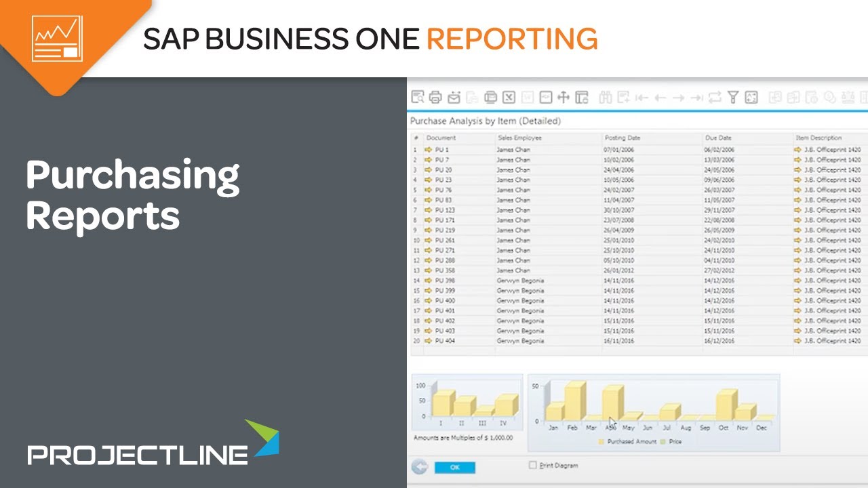The width and height of the screenshot is (868, 488).
Task: Click the Refresh loop arrows icon
Action: click(x=715, y=98)
